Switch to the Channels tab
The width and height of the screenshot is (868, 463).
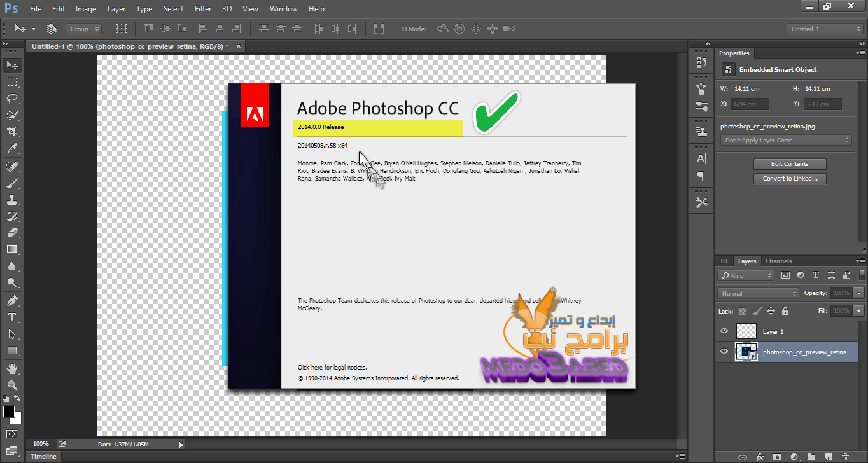coord(778,261)
